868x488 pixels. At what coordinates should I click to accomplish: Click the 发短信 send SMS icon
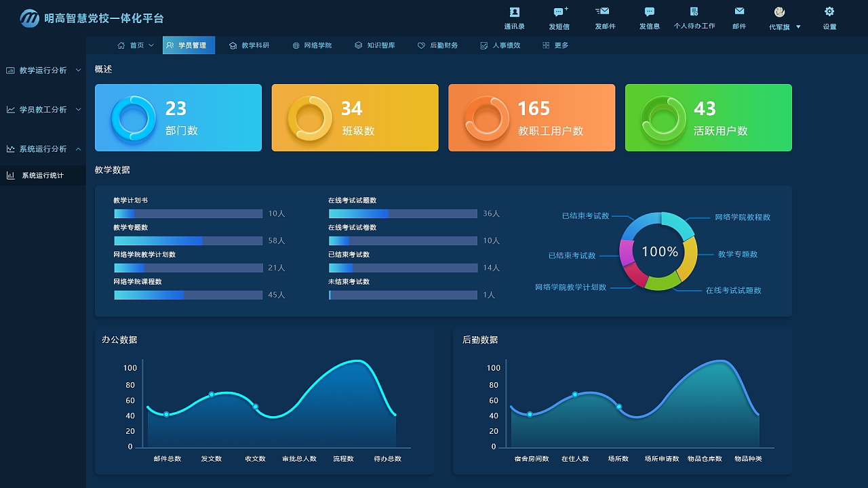559,12
